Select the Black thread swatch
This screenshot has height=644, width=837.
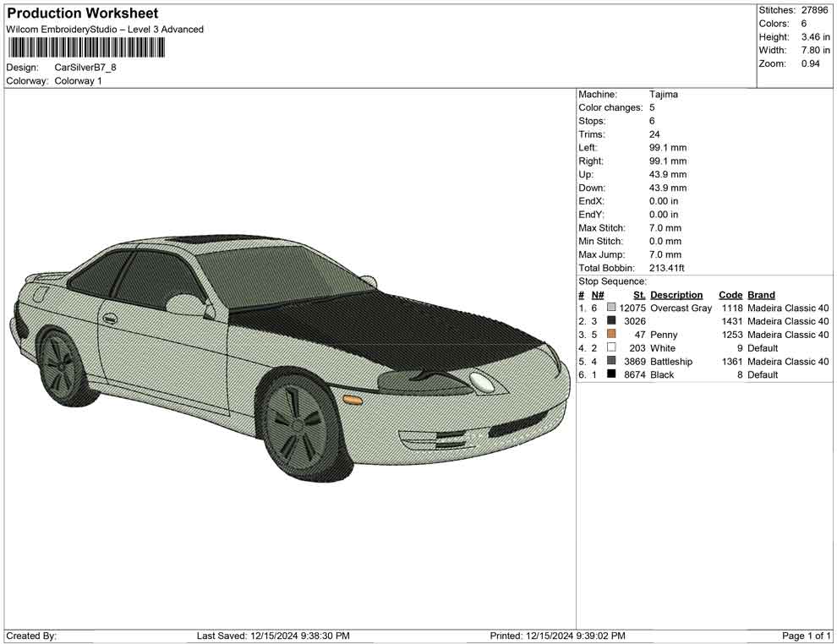pyautogui.click(x=610, y=374)
